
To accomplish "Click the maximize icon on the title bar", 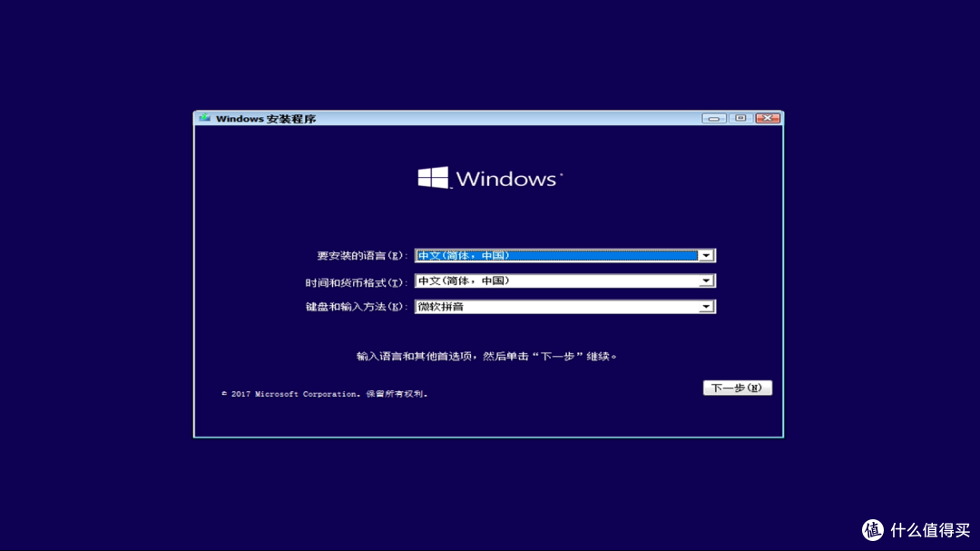I will tap(740, 118).
